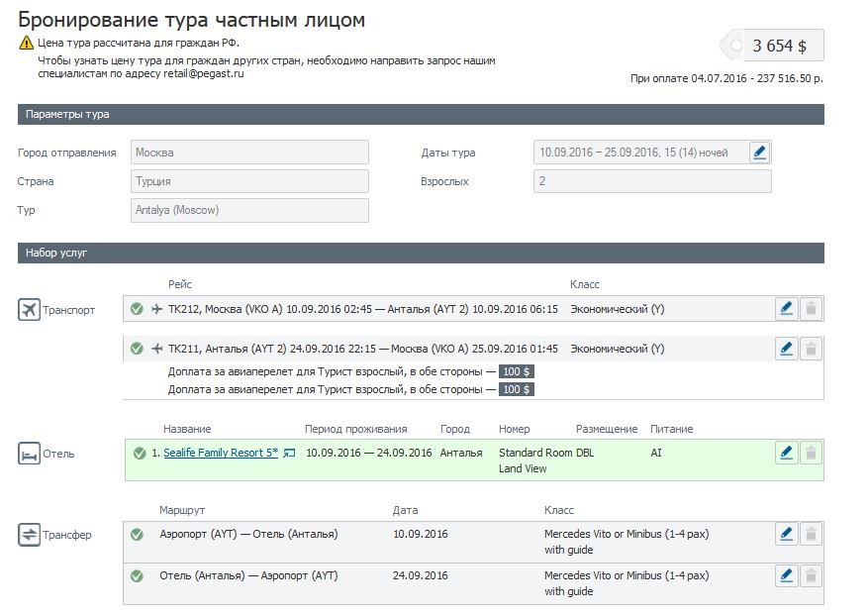Viewport: 868px width, 615px height.
Task: Click the 'Анталья' city cell in hotel row
Action: [461, 453]
